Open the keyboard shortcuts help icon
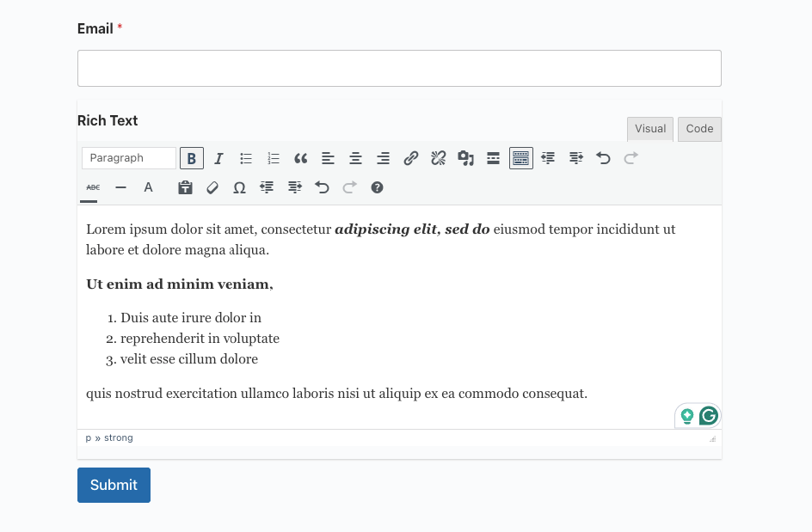812x532 pixels. point(377,187)
